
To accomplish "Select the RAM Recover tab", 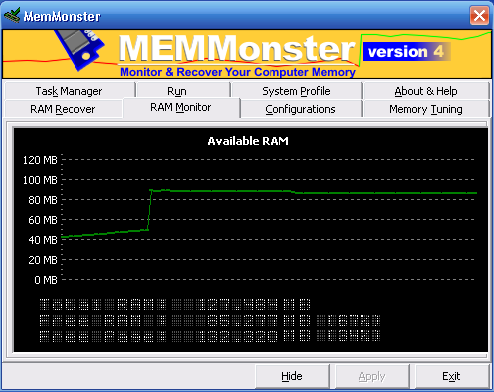I will pos(63,109).
